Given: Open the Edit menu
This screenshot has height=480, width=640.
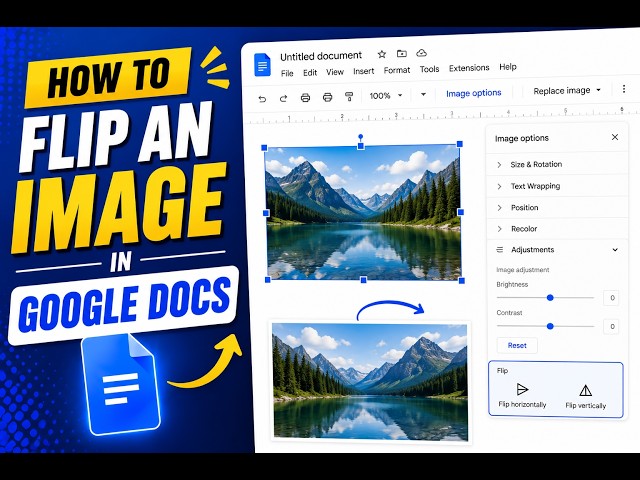Looking at the screenshot, I should 310,73.
